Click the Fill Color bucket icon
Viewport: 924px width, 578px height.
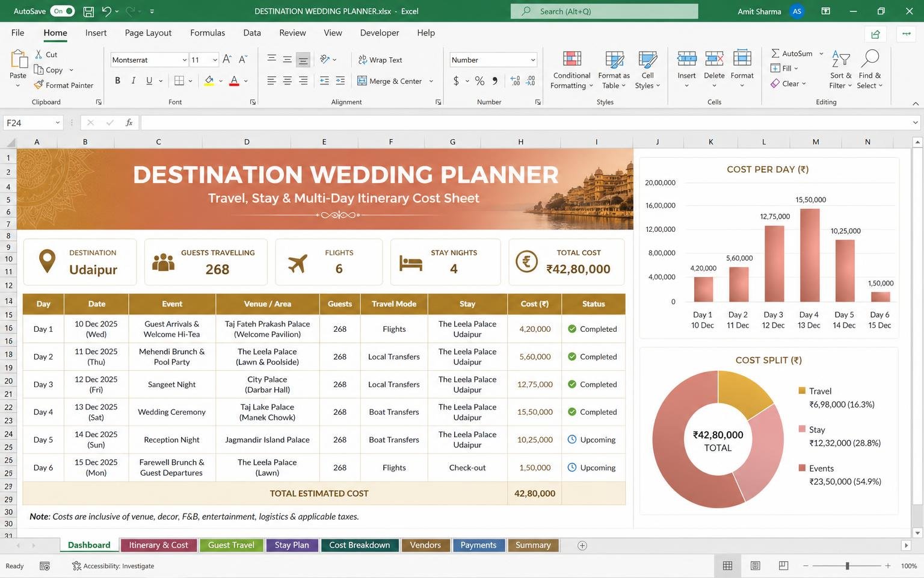click(x=209, y=81)
